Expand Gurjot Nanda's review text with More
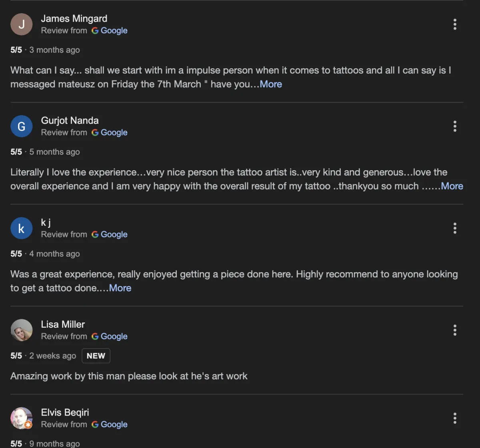 tap(452, 186)
